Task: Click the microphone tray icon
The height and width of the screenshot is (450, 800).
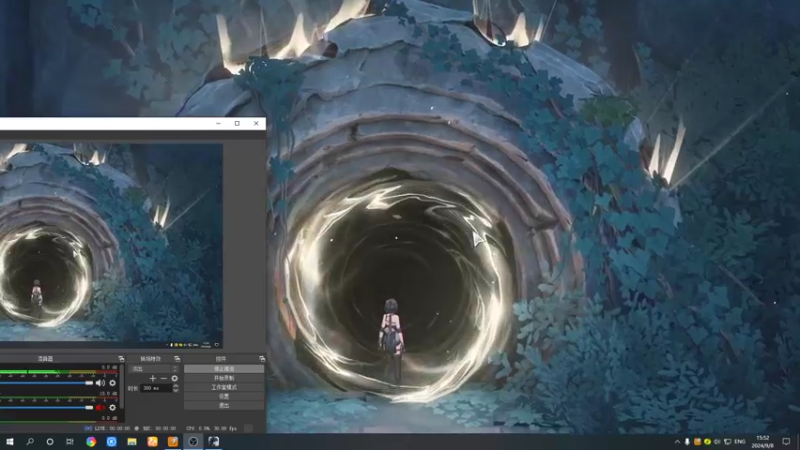Action: pos(687,441)
